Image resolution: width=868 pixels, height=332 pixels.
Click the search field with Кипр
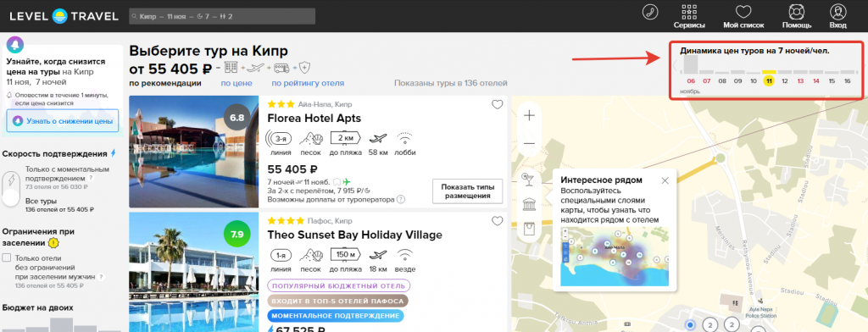pos(222,17)
